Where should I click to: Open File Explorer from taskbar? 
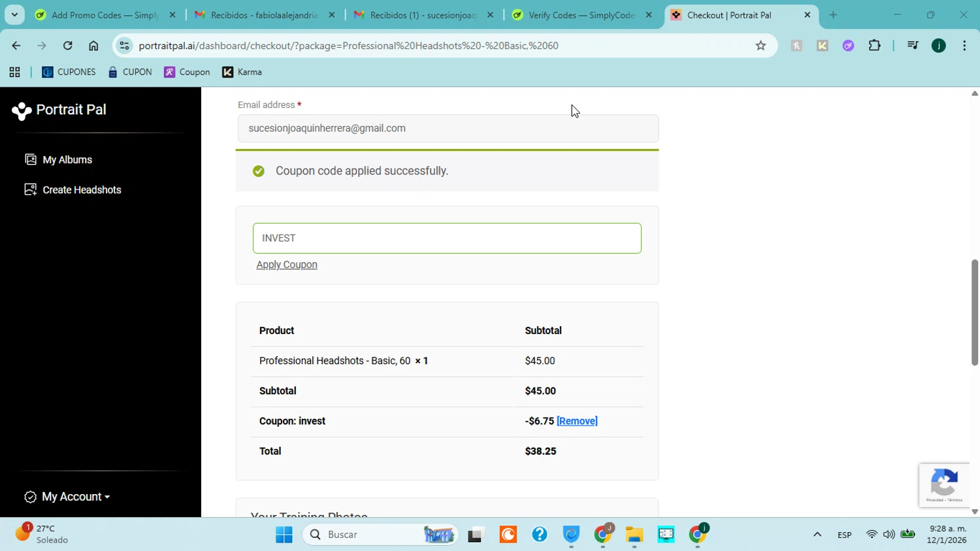coord(634,535)
